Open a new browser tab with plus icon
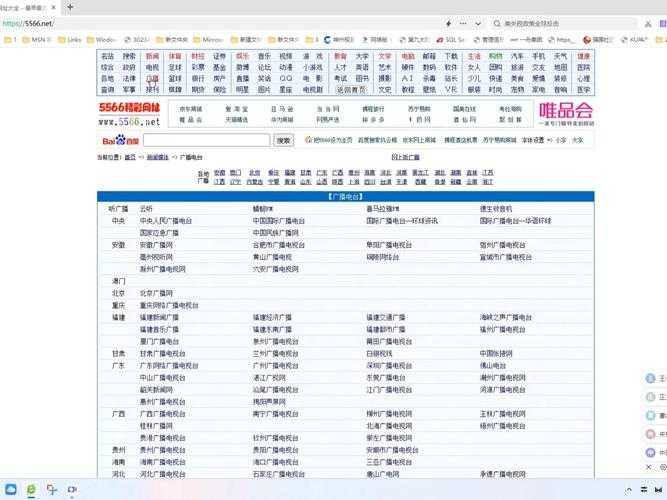This screenshot has height=500, width=667. pos(70,7)
